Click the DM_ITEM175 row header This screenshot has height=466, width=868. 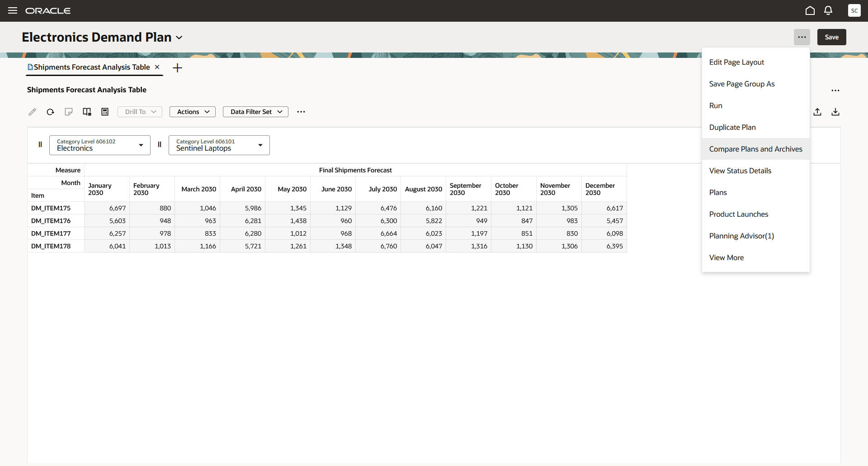click(56, 208)
